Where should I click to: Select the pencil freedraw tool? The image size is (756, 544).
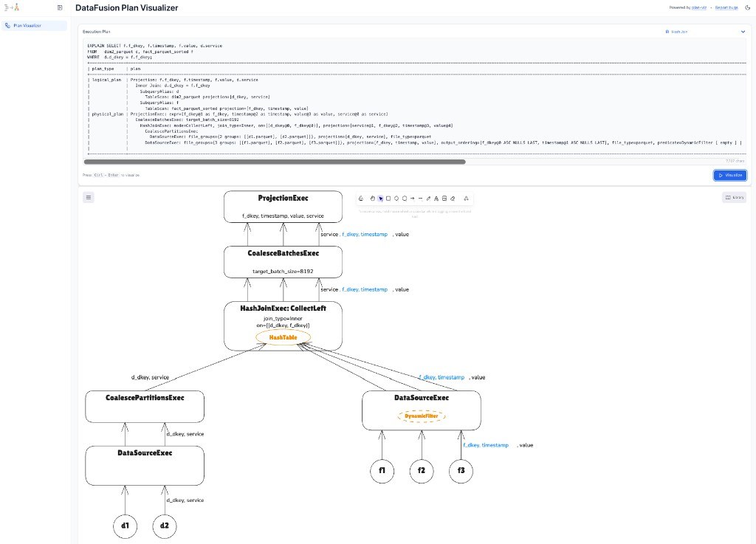pyautogui.click(x=428, y=199)
